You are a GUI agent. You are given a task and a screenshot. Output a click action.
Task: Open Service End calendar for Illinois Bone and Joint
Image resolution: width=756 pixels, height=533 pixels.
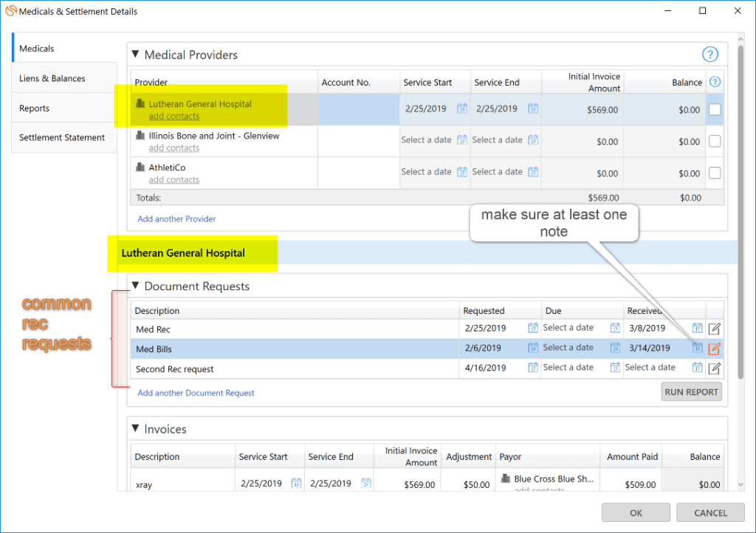tap(533, 140)
